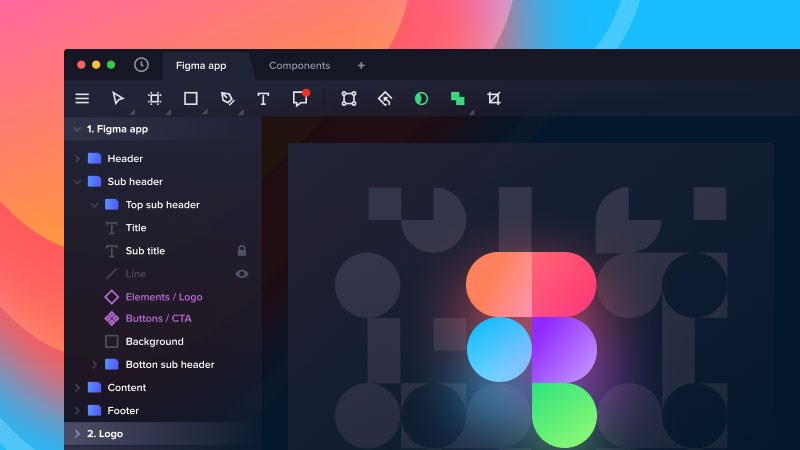Click the folder icon beside Sub header
The width and height of the screenshot is (800, 450).
[94, 181]
